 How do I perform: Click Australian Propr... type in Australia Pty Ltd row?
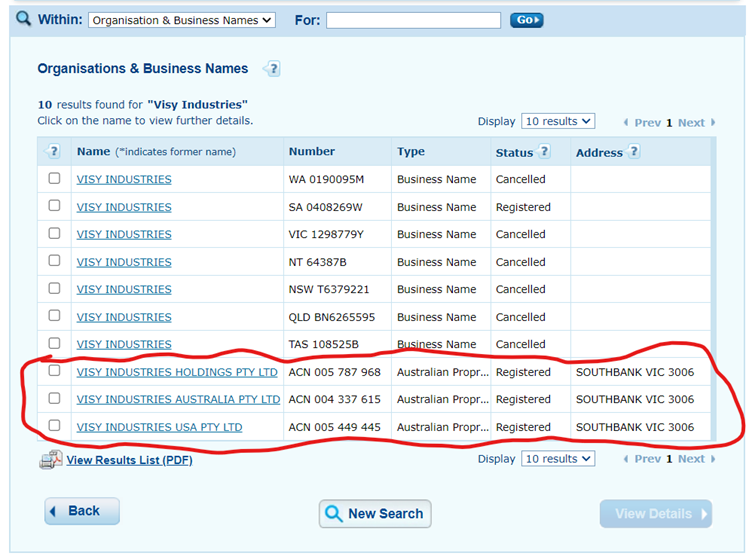point(443,399)
